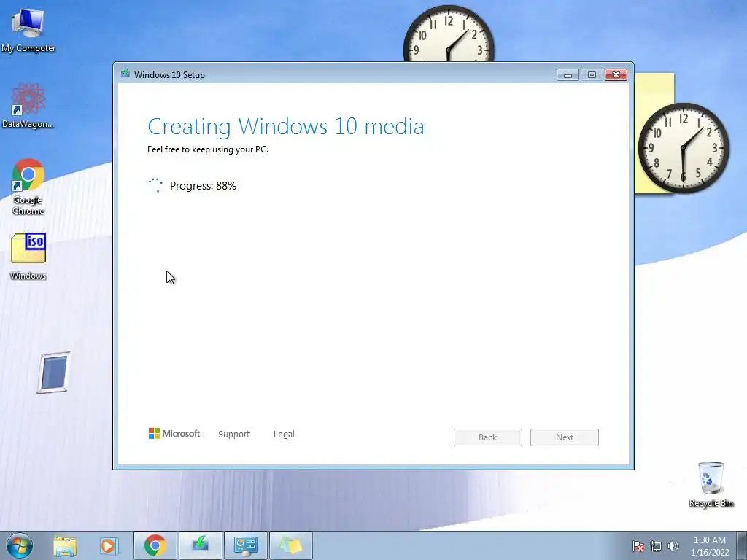Viewport: 747px width, 560px height.
Task: Select the Windows ISO file icon
Action: (x=28, y=256)
